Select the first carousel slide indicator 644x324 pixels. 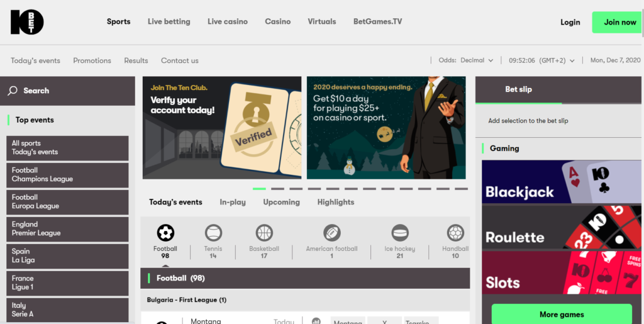(259, 189)
